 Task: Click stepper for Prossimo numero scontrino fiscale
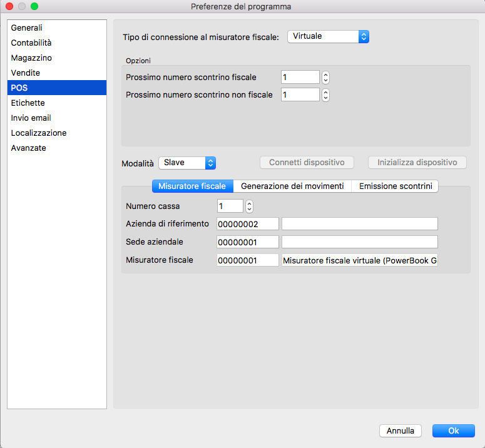pyautogui.click(x=325, y=78)
